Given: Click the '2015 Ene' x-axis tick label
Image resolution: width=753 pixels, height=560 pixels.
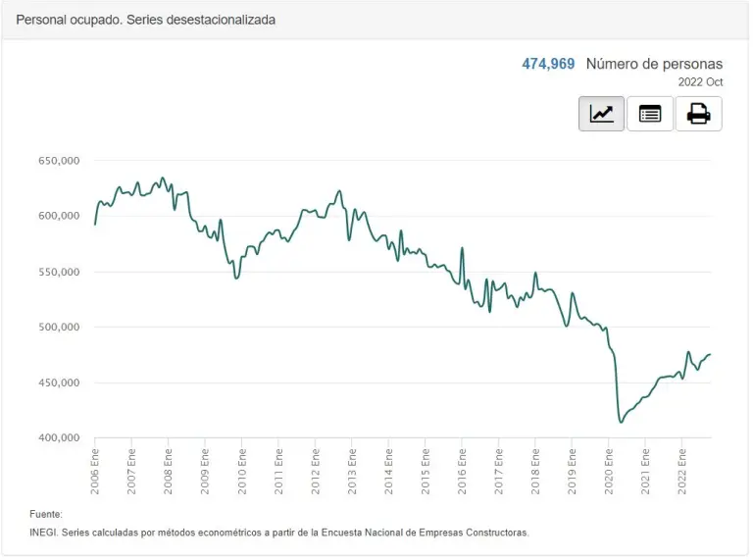Looking at the screenshot, I should click(426, 468).
